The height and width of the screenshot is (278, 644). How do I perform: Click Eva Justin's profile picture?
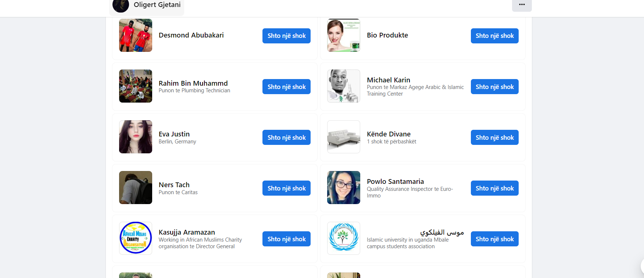pyautogui.click(x=136, y=137)
